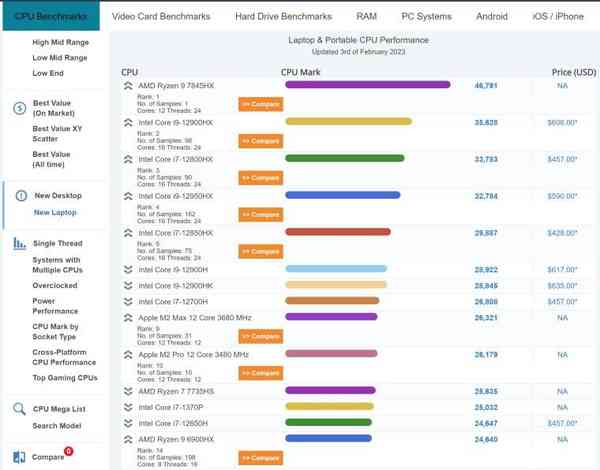Collapse the AMD Ryzen 9 7845HX row
Viewport: 600px width, 470px height.
(127, 86)
